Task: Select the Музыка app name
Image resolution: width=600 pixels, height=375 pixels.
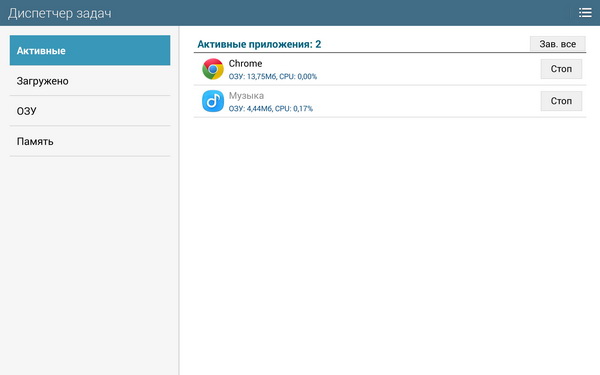Action: pyautogui.click(x=246, y=96)
